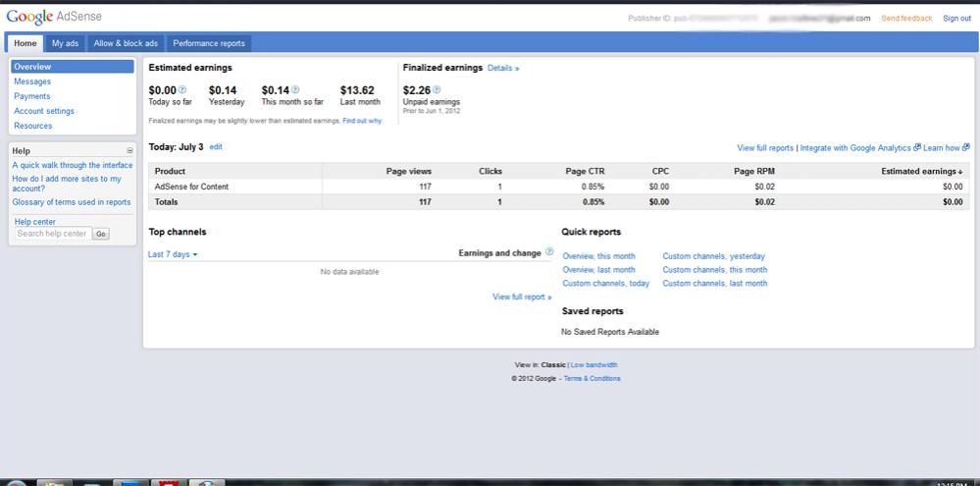Click Sign out link
Viewport: 980px width, 486px height.
pyautogui.click(x=956, y=18)
